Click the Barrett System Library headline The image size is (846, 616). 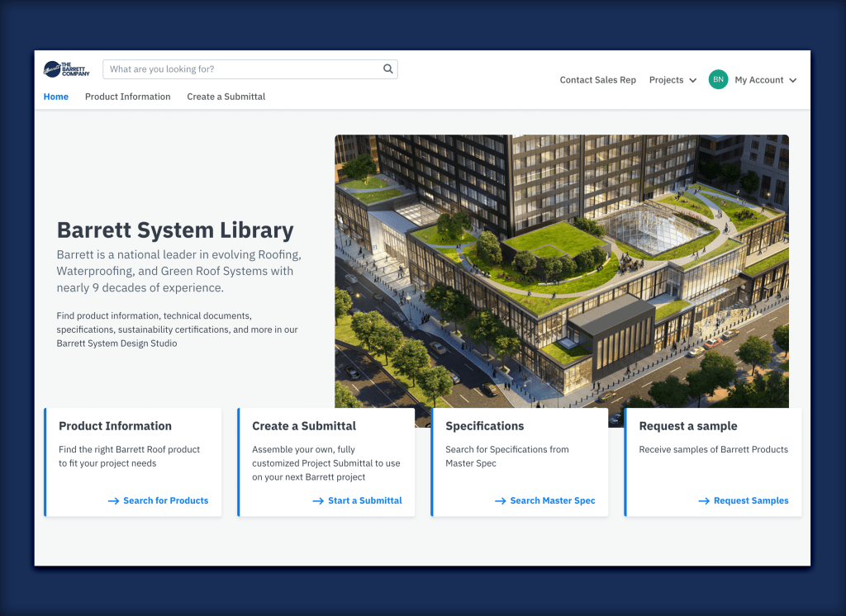(x=175, y=230)
